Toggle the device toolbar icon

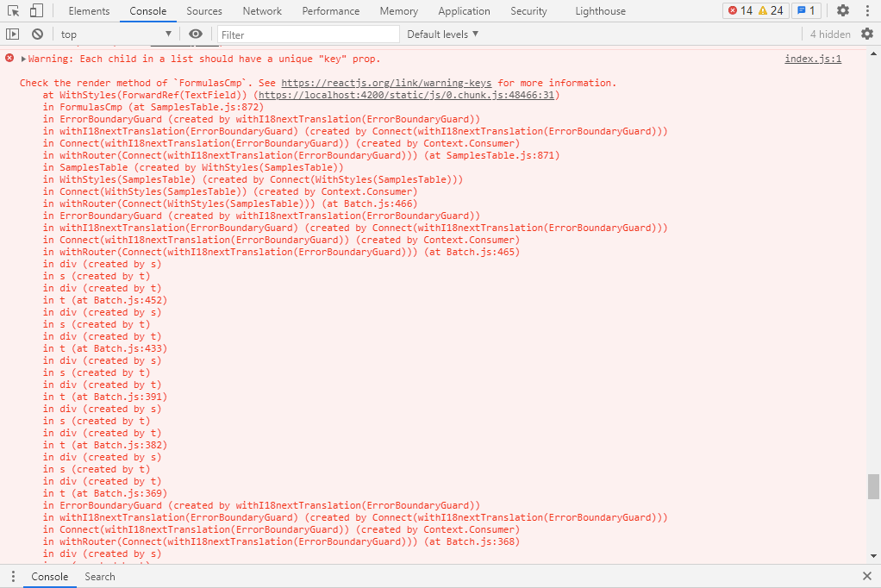(36, 11)
